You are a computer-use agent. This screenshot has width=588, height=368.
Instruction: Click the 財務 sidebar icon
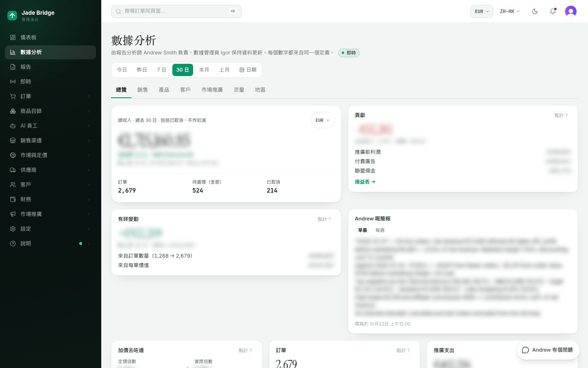pyautogui.click(x=13, y=200)
